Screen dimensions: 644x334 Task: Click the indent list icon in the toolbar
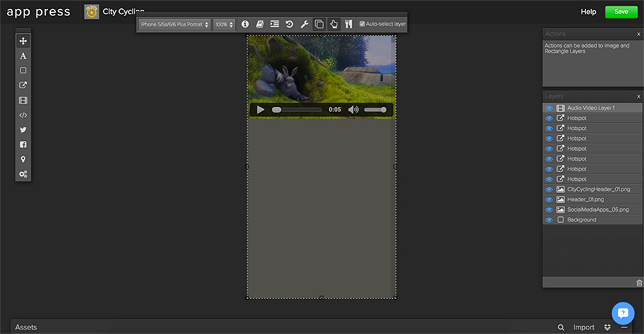point(275,24)
